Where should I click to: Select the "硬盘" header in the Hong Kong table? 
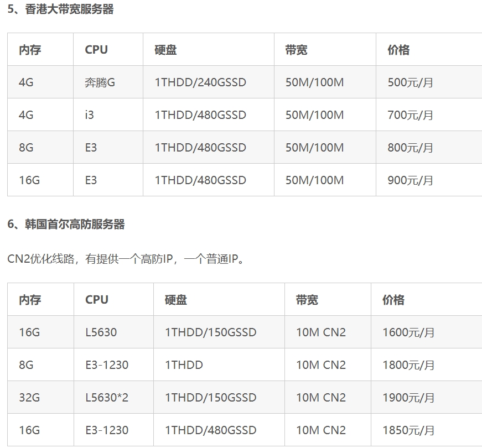point(165,50)
